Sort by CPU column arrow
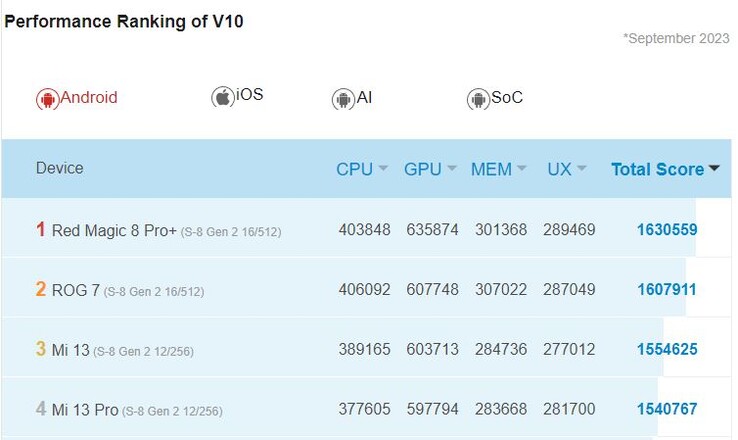 [383, 170]
